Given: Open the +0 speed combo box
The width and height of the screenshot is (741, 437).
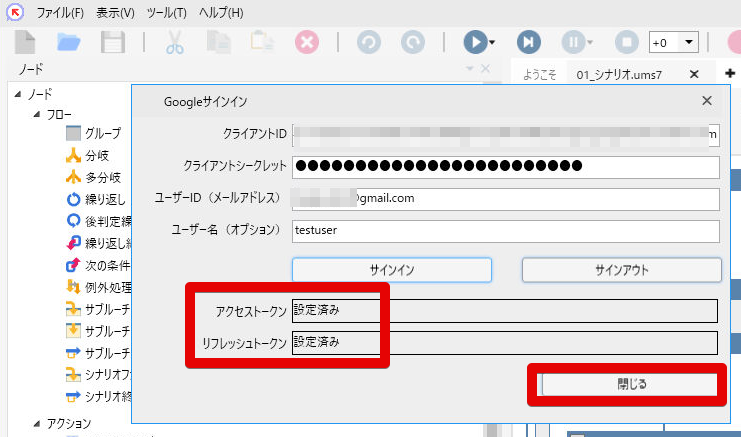Looking at the screenshot, I should pyautogui.click(x=673, y=43).
